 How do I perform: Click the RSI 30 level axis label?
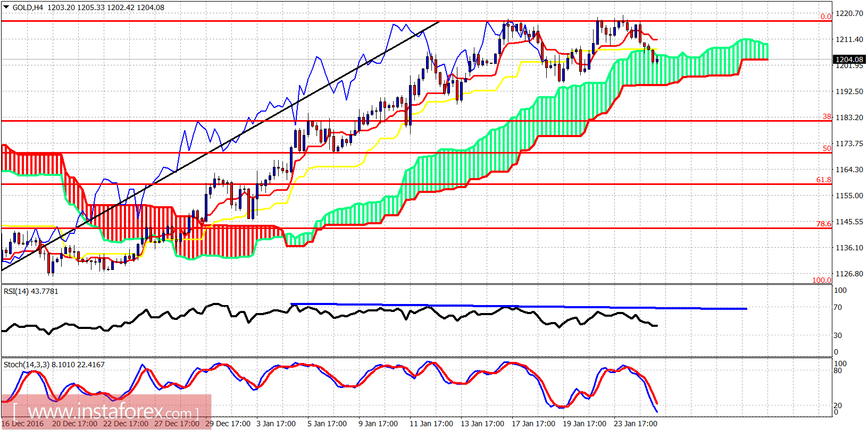pos(838,335)
